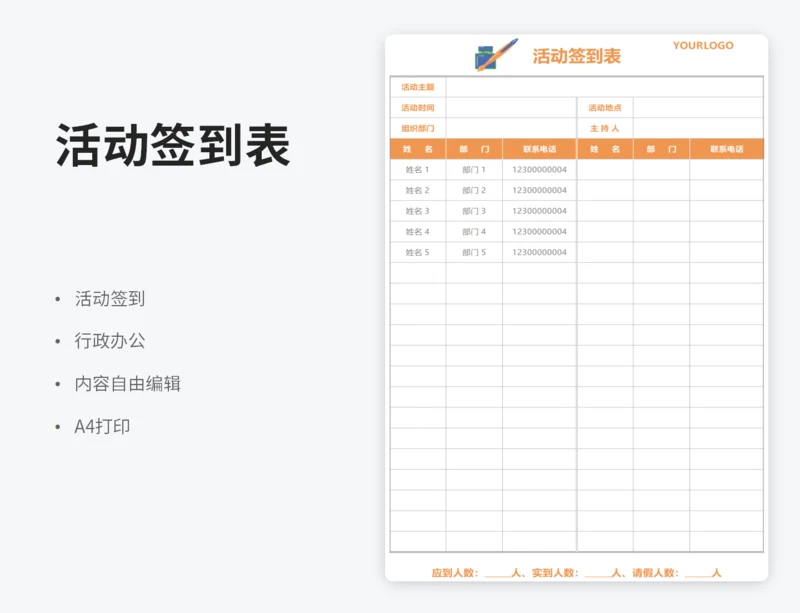Click the 部门 2 cell
This screenshot has height=613, width=800.
point(474,190)
